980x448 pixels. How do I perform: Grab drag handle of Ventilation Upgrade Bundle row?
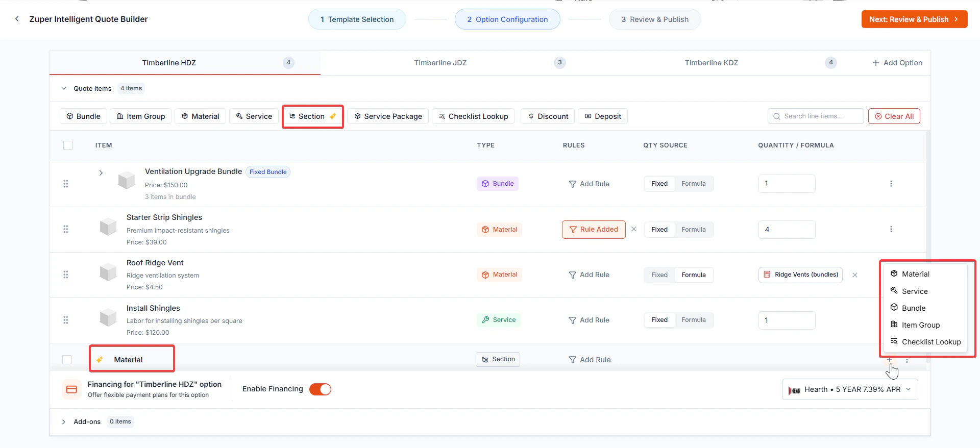(x=65, y=184)
